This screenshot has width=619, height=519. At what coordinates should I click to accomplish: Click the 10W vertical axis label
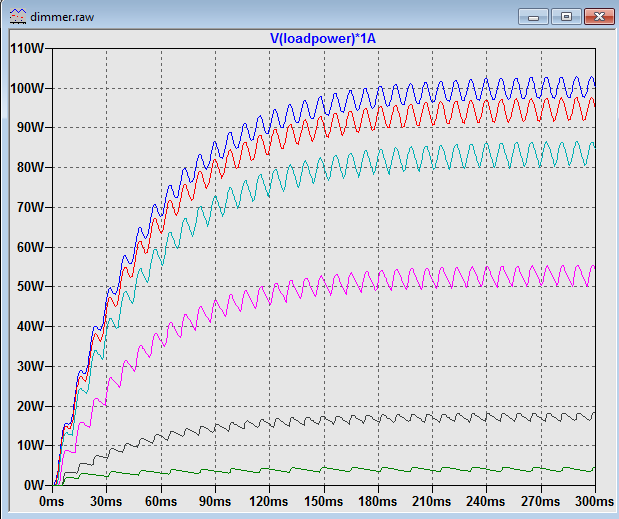31,445
